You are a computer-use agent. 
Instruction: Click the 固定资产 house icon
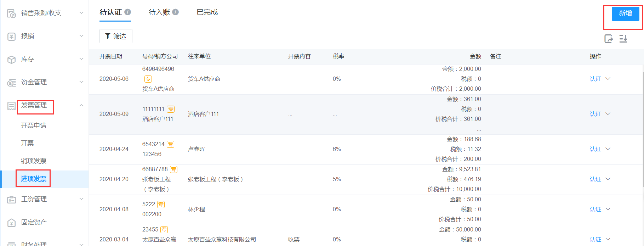click(x=12, y=223)
